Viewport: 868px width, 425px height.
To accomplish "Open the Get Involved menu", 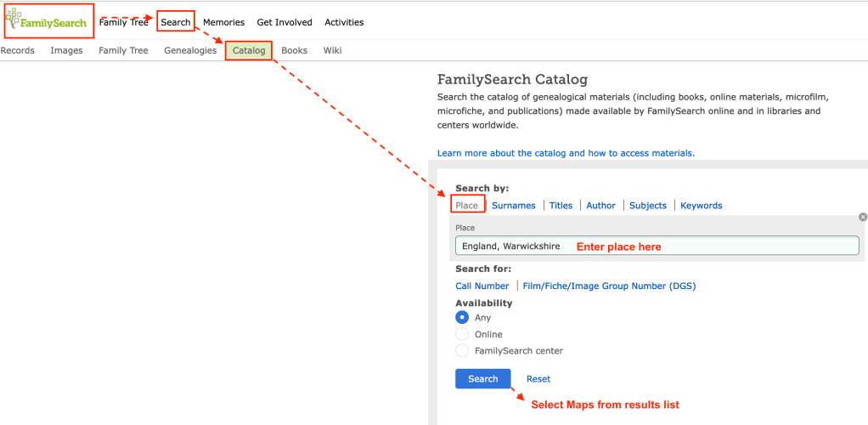I will tap(285, 22).
